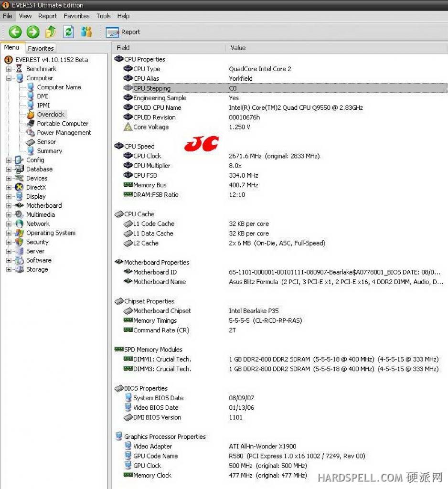Click the Portable Computer laptop icon

(31, 123)
